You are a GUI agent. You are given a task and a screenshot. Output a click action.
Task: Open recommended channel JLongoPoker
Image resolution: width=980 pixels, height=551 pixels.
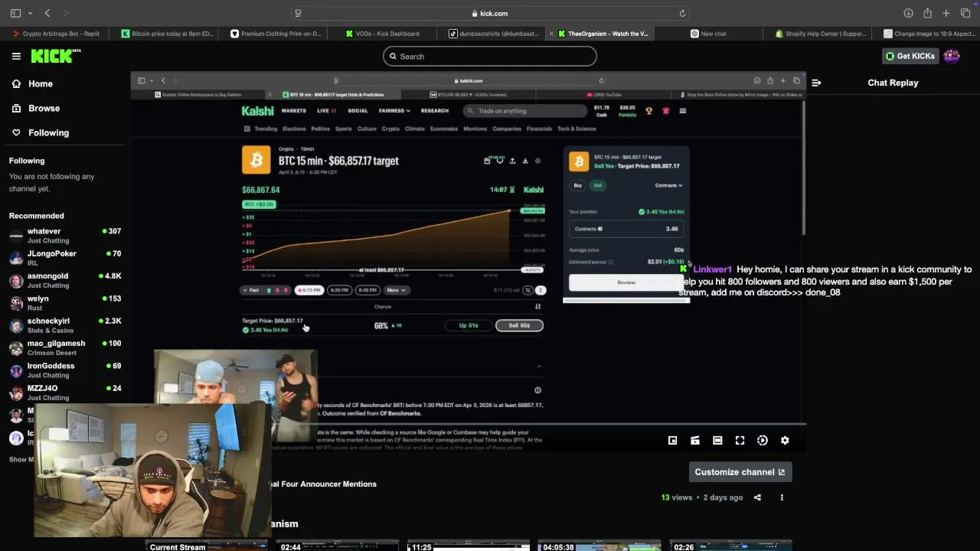click(65, 258)
